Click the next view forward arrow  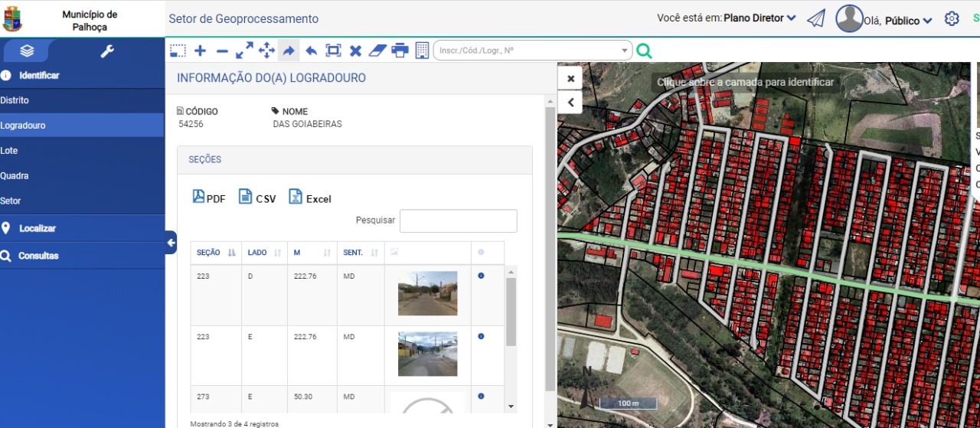click(289, 51)
